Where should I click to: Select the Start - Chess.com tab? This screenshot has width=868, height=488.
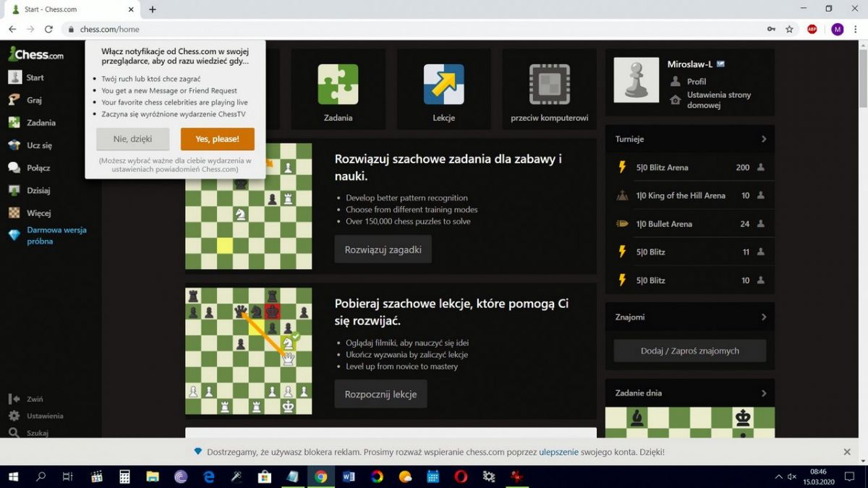pos(72,9)
